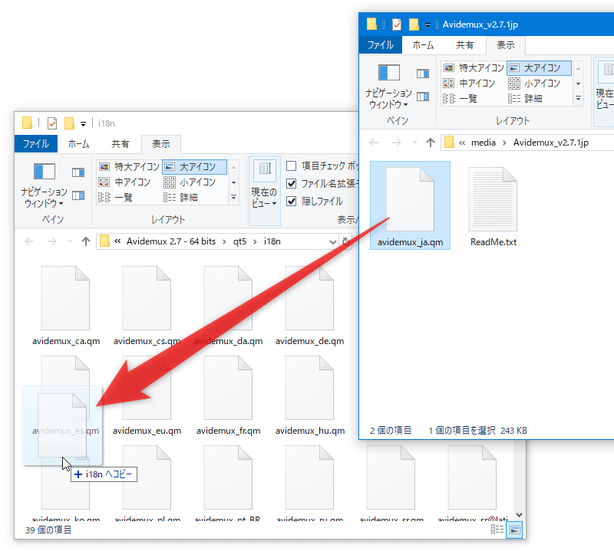Click Forward arrow in Avidemux_v2.7.1jp window
Screen dimensions: 614x551
[x=396, y=143]
